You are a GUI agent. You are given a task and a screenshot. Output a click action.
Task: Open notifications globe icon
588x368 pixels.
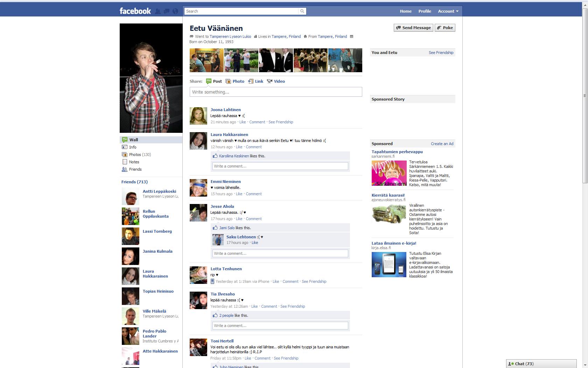[x=175, y=11]
